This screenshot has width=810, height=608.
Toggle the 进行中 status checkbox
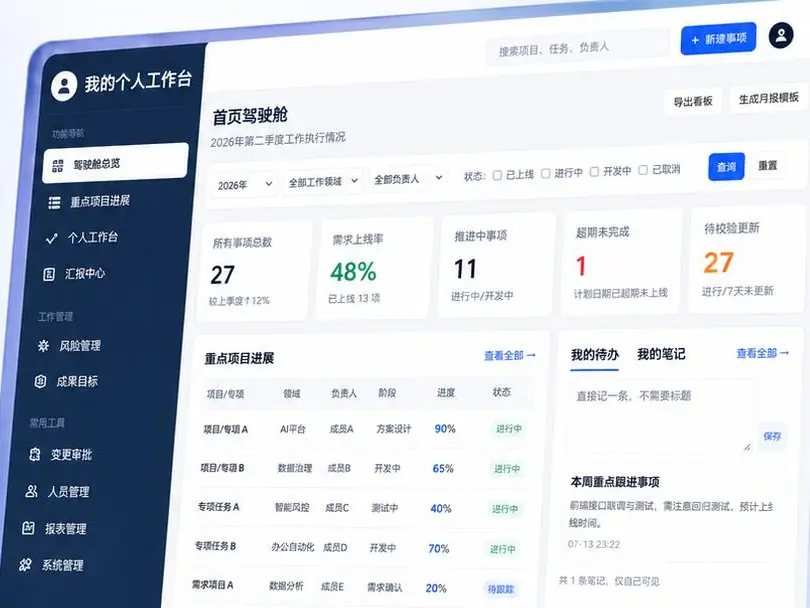[546, 173]
